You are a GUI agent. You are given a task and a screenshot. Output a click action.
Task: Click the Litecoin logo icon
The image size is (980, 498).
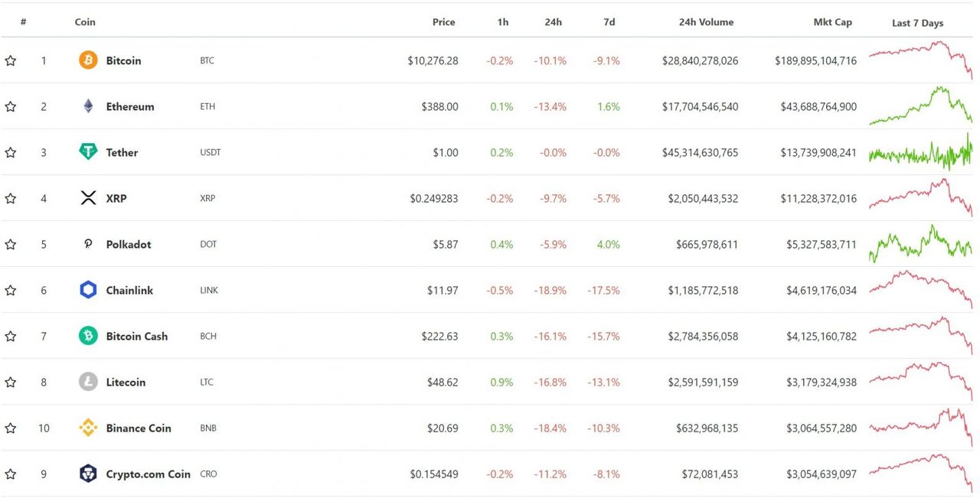[x=88, y=382]
